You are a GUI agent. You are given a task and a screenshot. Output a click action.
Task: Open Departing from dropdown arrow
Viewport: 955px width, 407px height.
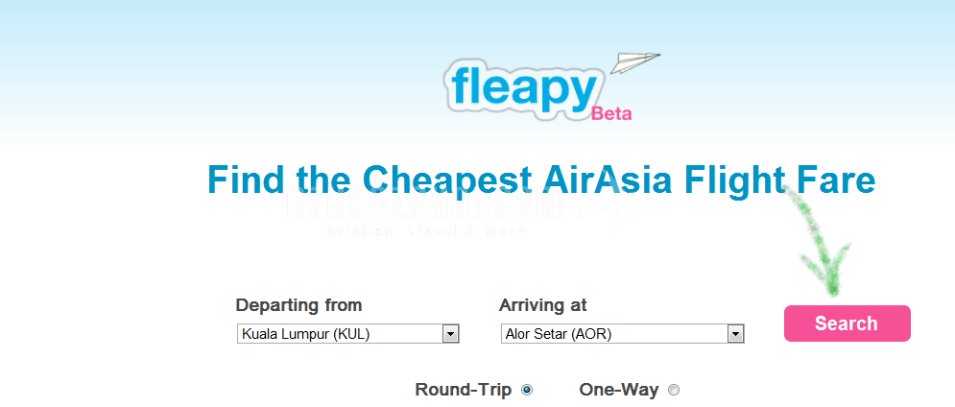tap(450, 334)
